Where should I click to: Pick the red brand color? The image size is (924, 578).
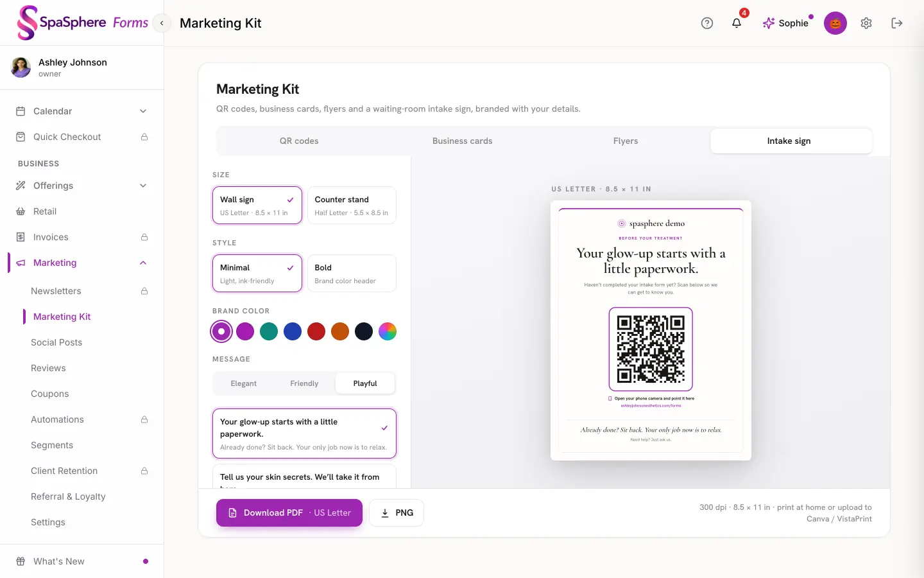[316, 331]
